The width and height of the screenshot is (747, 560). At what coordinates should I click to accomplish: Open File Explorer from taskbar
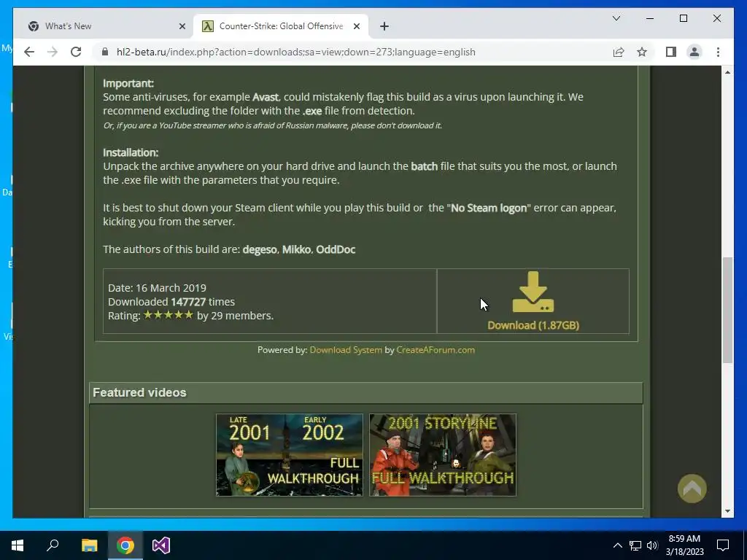tap(89, 545)
